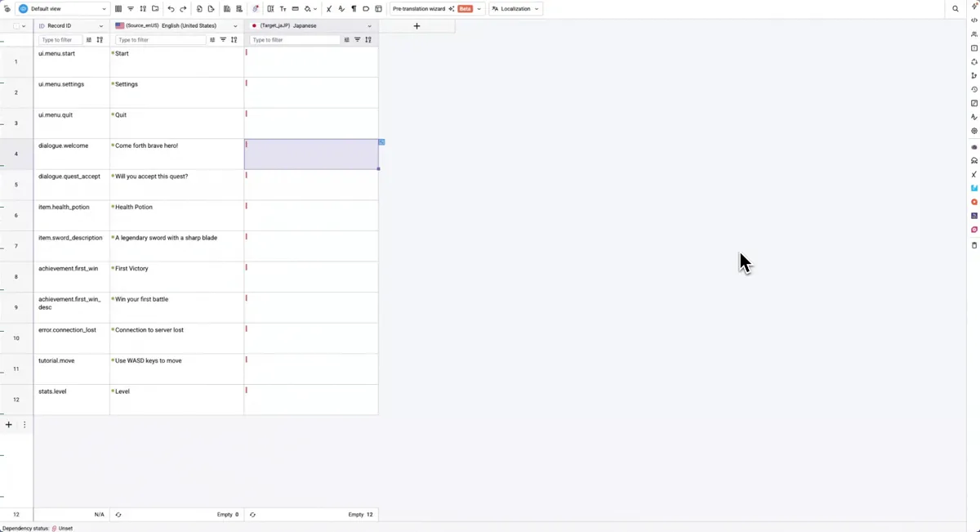
Task: Add a new row with bottom plus
Action: [9, 425]
